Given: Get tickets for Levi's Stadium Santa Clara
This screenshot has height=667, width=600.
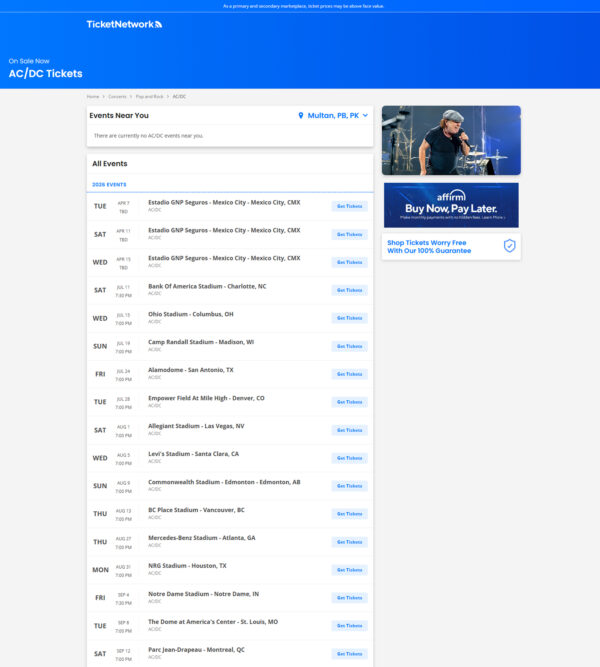Looking at the screenshot, I should [x=349, y=458].
